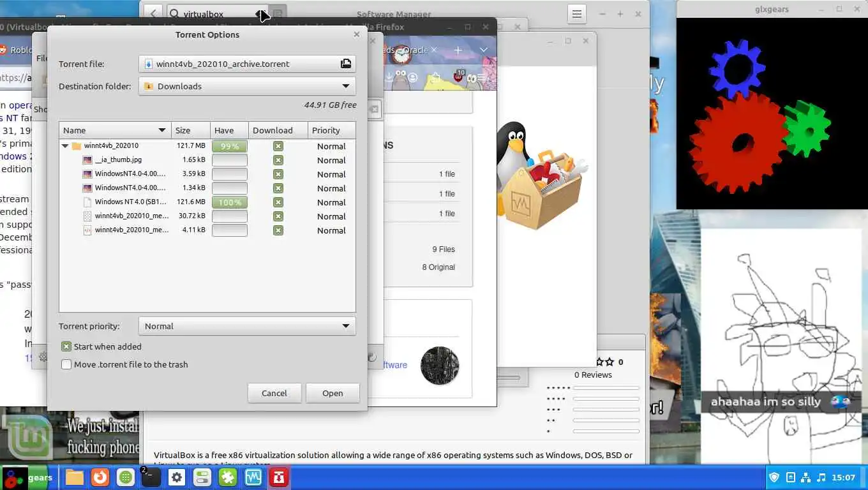Launch Firefox from the taskbar
868x490 pixels.
tap(100, 477)
